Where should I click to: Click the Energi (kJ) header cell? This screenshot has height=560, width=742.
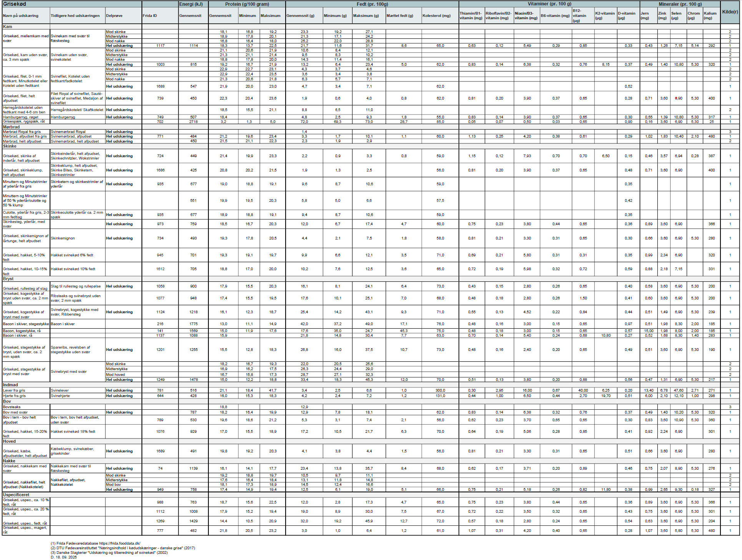point(191,4)
